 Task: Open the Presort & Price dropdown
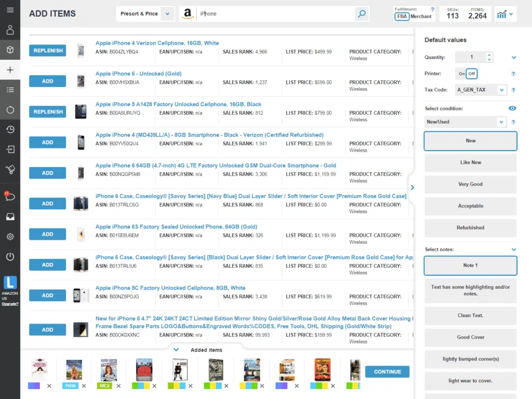(168, 14)
